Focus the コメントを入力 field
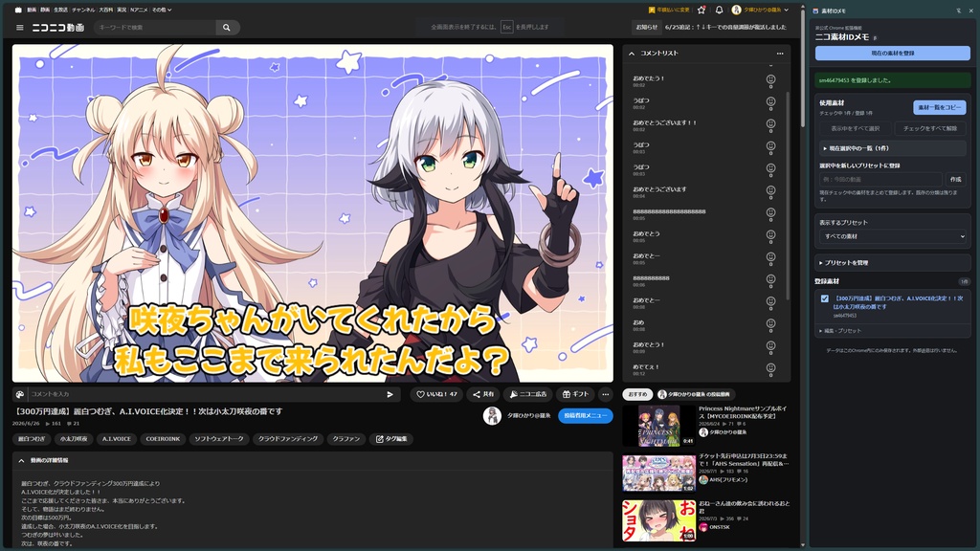This screenshot has width=980, height=551. [x=207, y=394]
